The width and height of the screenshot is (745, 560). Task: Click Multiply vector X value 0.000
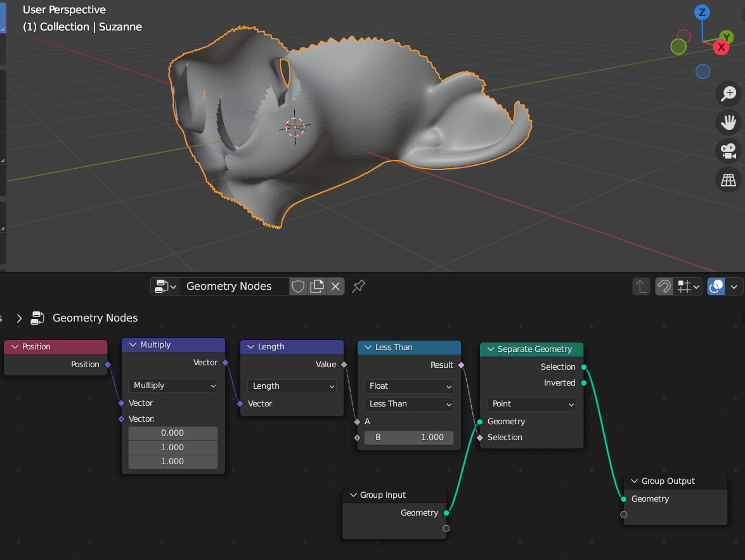173,433
